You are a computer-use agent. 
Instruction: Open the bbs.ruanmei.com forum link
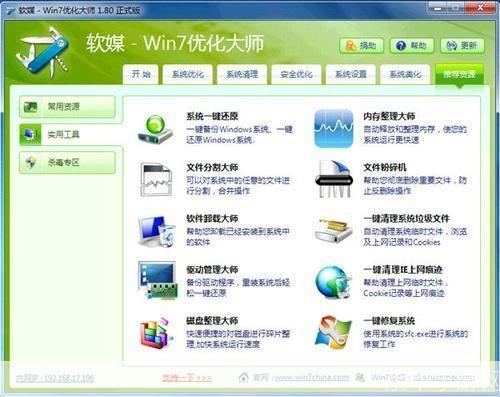[444, 378]
